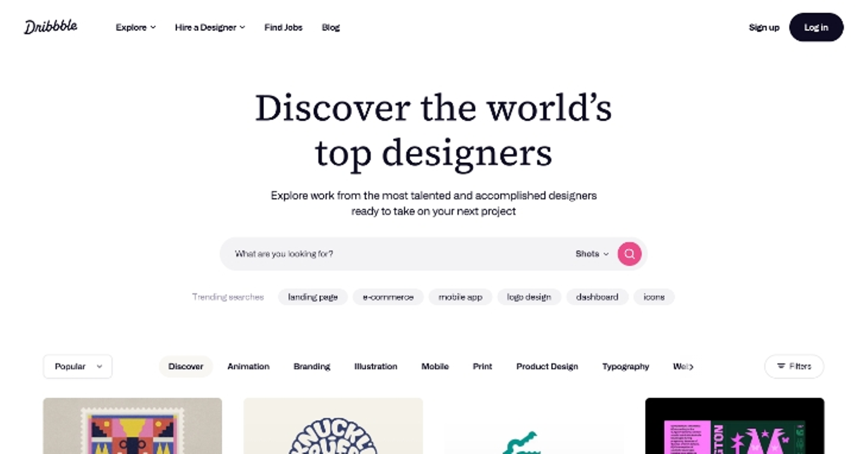Open the Popular sort dropdown

pos(78,366)
